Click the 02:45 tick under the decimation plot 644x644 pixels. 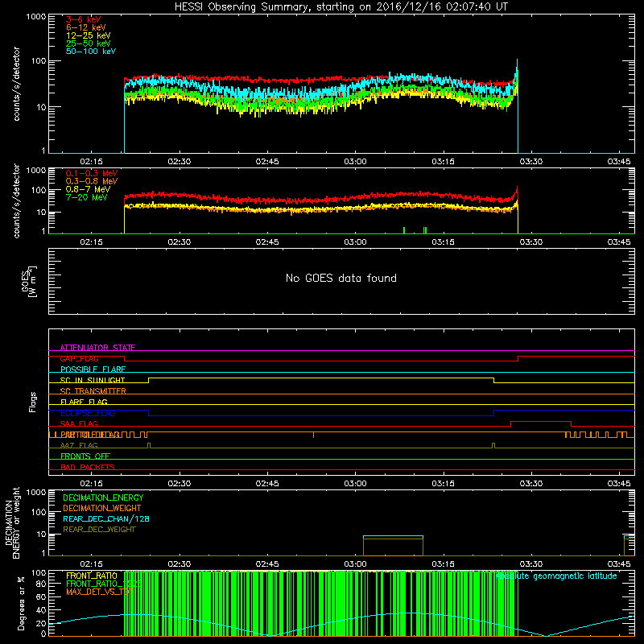pyautogui.click(x=267, y=564)
